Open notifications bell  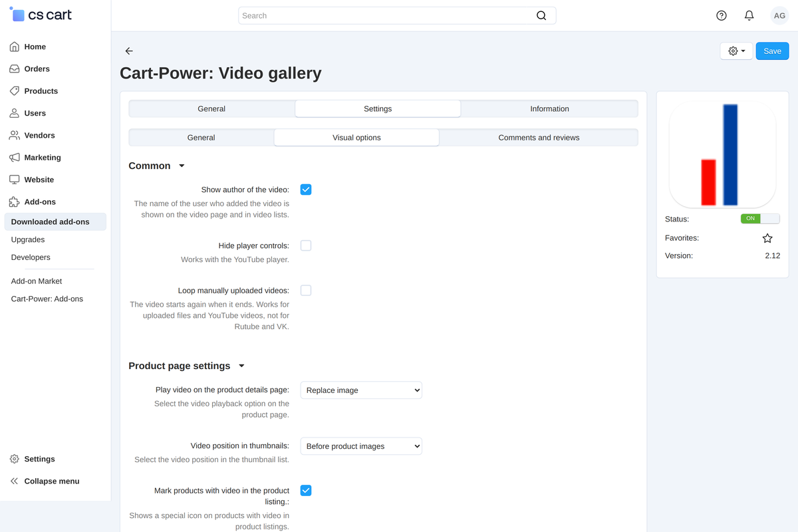(749, 15)
